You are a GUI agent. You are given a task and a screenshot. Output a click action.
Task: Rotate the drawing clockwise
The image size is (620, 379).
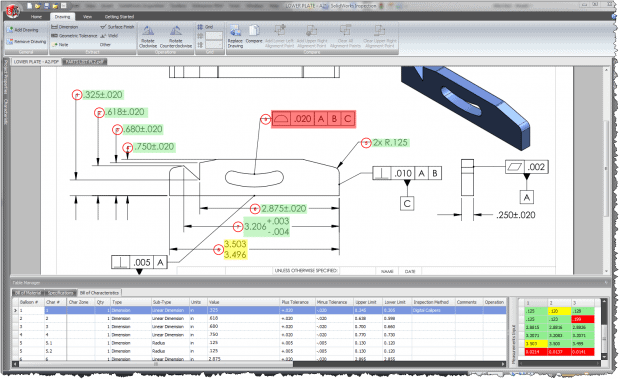tap(148, 36)
